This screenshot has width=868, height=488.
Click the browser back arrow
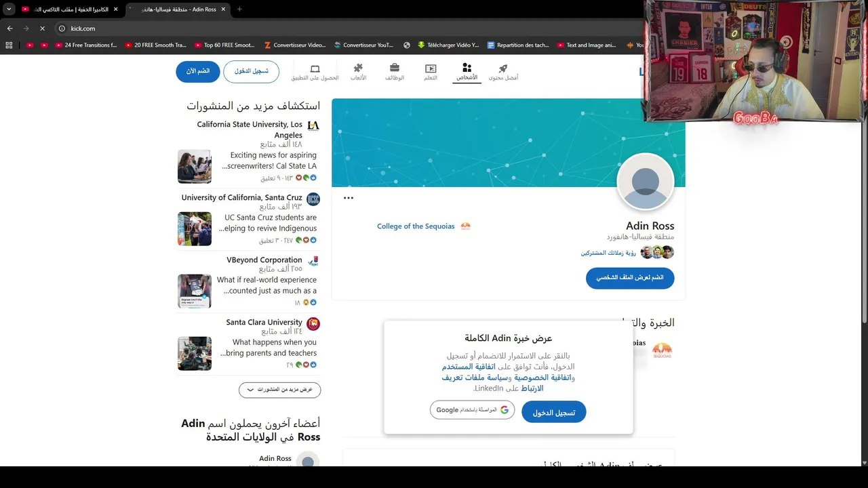[x=9, y=28]
